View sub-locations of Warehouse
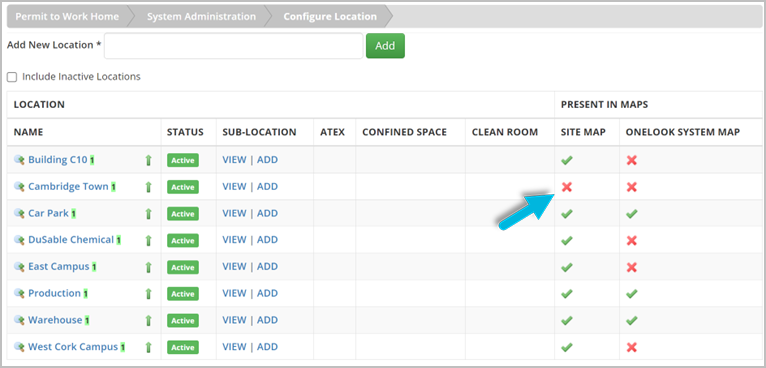 tap(234, 320)
